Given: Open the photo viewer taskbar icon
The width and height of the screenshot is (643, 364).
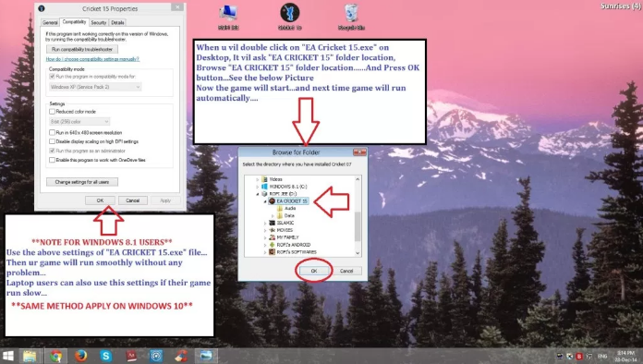Looking at the screenshot, I should (x=206, y=356).
